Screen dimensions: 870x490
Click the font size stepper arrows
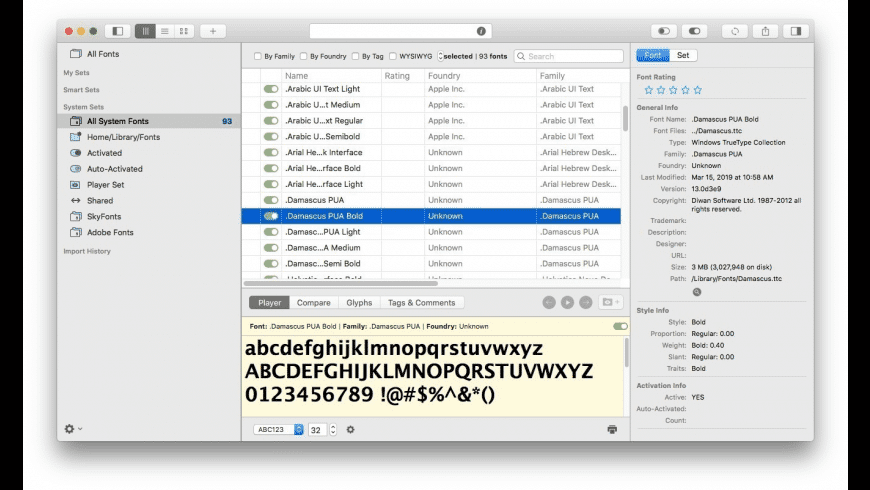pos(333,430)
